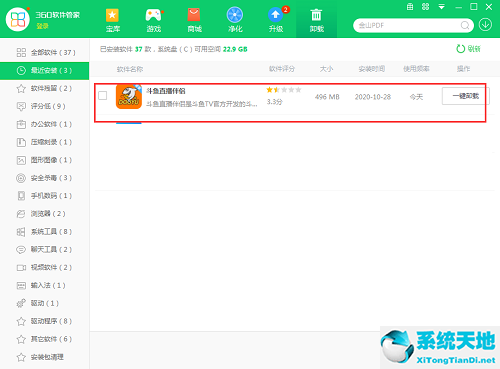Open the download manager arrow icon
500x369 pixels.
(x=485, y=25)
